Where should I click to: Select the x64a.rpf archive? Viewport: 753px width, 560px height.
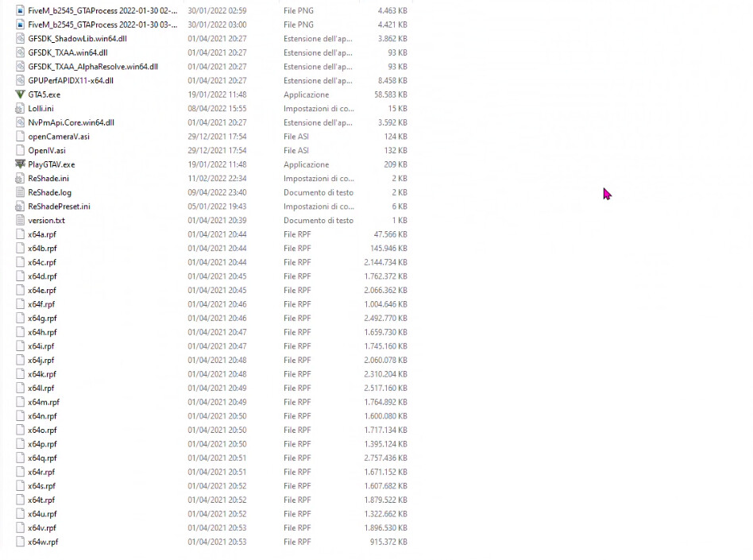click(x=41, y=234)
